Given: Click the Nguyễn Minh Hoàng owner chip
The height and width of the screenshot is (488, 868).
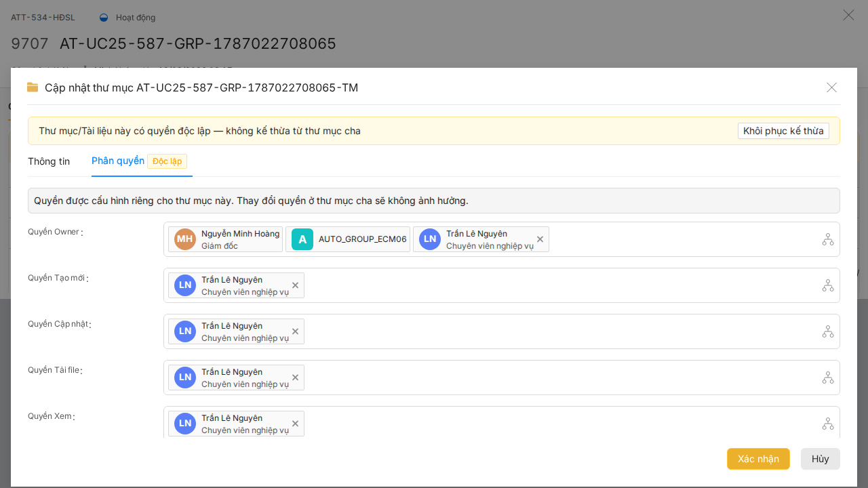Looking at the screenshot, I should (225, 239).
